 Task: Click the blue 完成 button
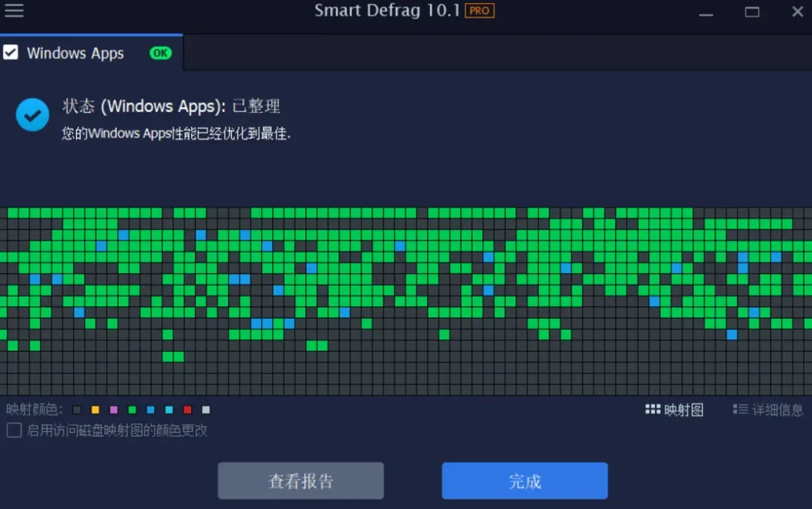tap(525, 481)
